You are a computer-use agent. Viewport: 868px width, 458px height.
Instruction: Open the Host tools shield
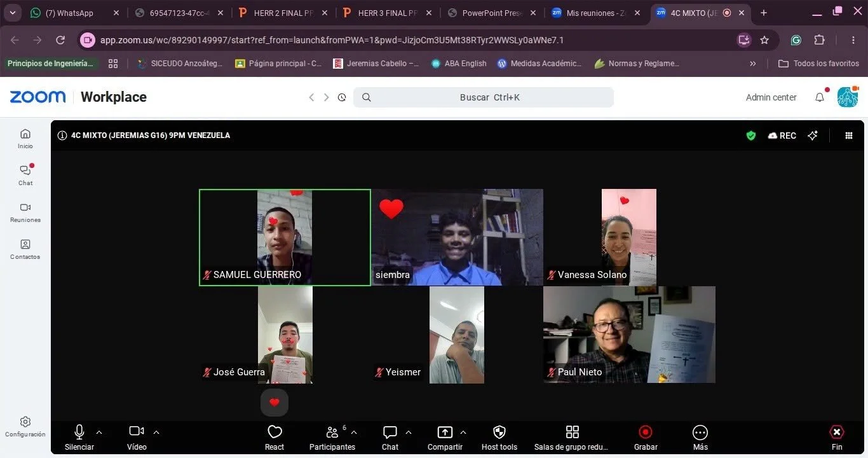point(499,438)
